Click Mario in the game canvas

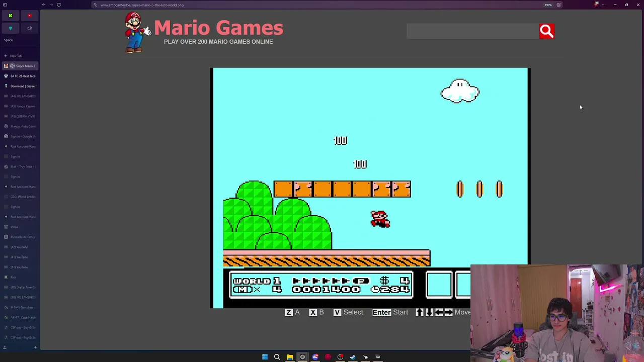coord(380,219)
